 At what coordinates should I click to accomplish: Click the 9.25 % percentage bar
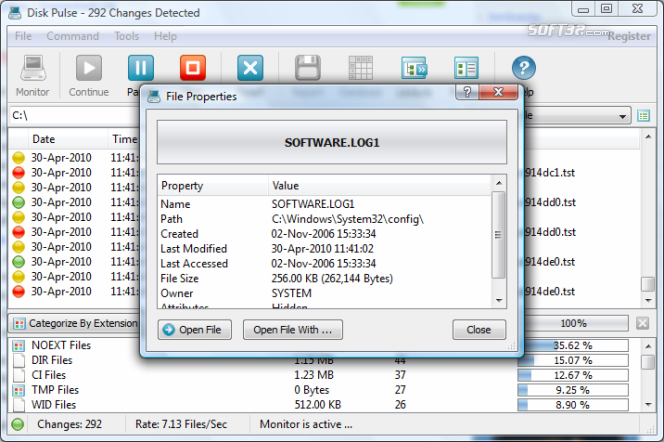573,390
